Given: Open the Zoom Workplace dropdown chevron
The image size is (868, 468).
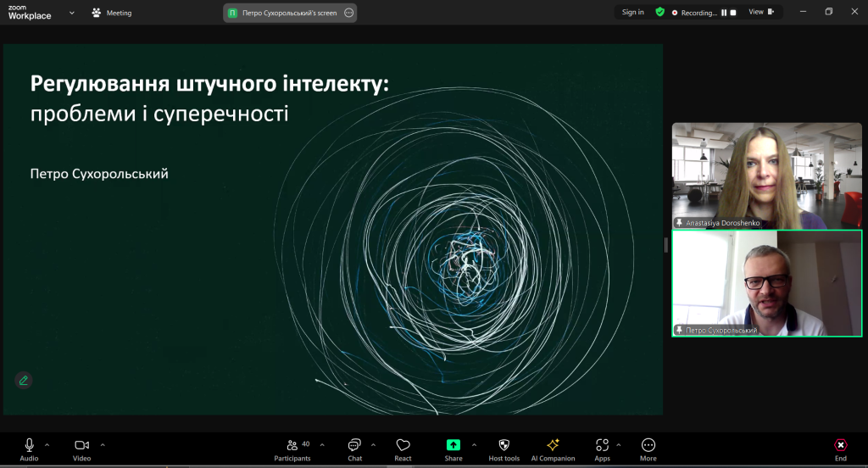Looking at the screenshot, I should coord(71,13).
